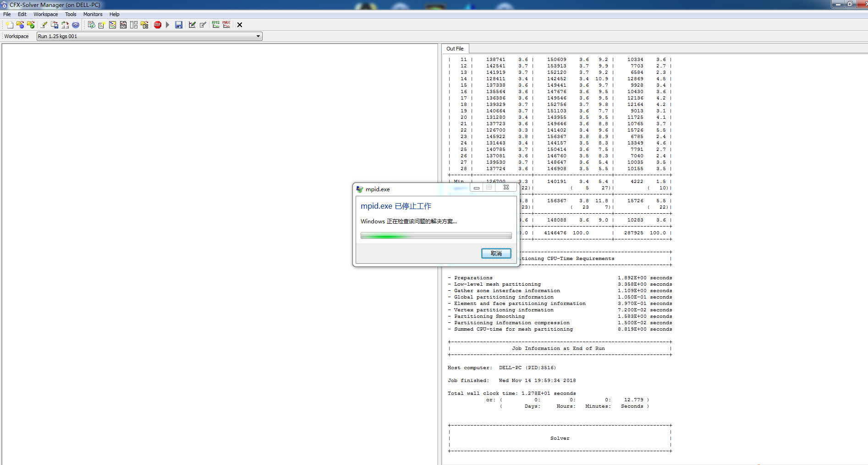The width and height of the screenshot is (868, 465).
Task: Click the black X close workspace icon
Action: pyautogui.click(x=239, y=25)
